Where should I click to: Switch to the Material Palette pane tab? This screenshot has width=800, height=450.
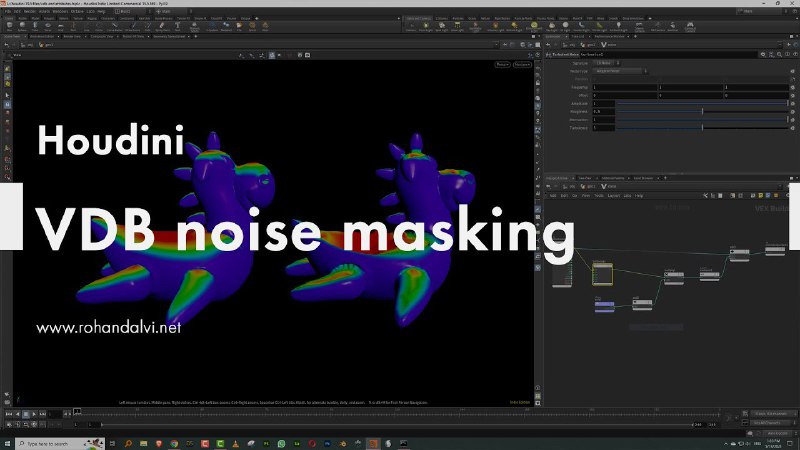tap(613, 178)
